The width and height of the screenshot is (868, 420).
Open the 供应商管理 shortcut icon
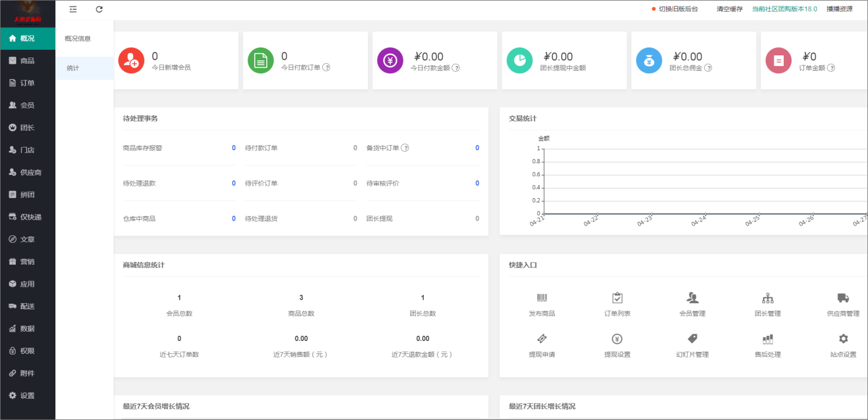point(843,297)
